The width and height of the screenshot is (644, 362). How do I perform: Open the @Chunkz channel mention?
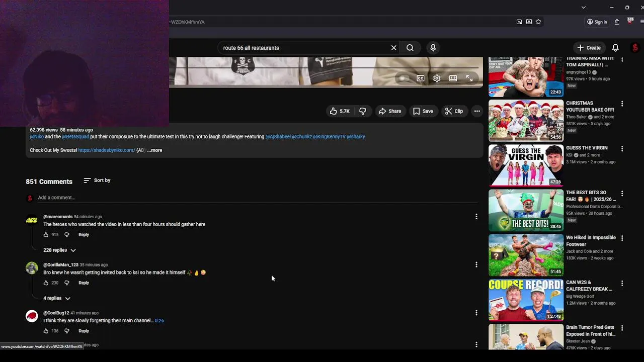tap(302, 137)
